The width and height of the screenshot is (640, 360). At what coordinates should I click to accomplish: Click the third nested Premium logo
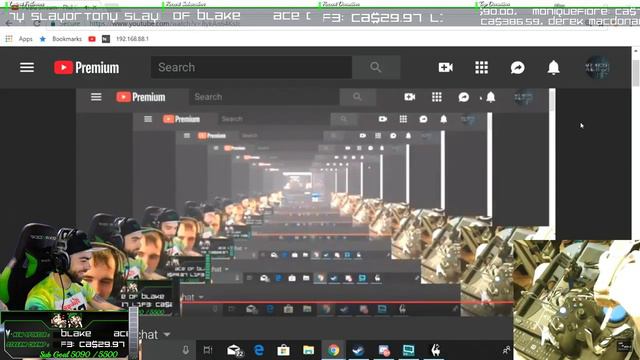click(182, 119)
